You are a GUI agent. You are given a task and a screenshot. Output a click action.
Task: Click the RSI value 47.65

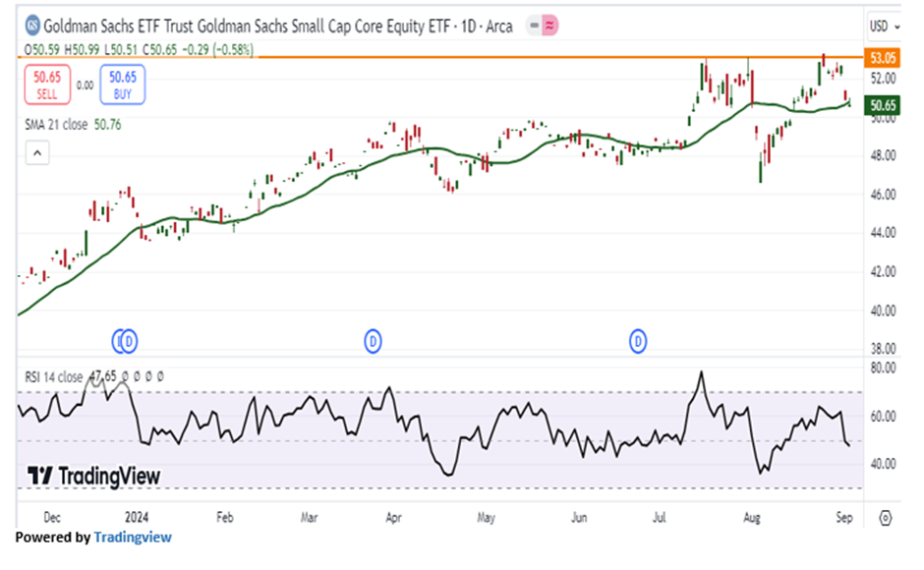click(103, 376)
